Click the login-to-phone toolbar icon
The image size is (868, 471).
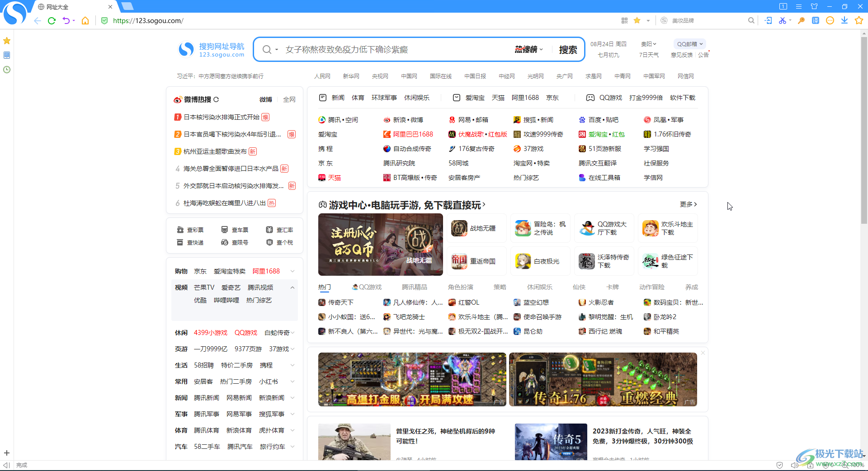pos(768,20)
